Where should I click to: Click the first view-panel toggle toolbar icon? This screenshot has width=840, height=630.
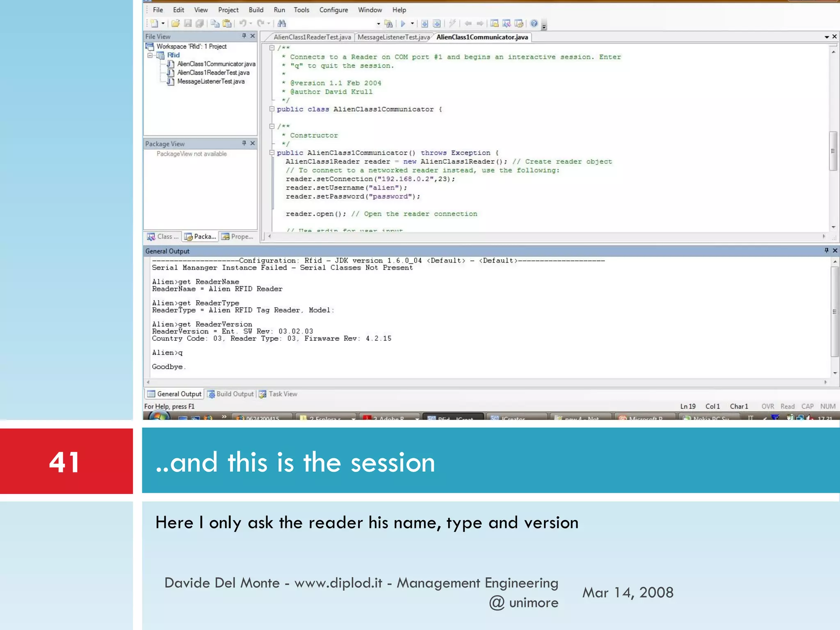click(495, 23)
